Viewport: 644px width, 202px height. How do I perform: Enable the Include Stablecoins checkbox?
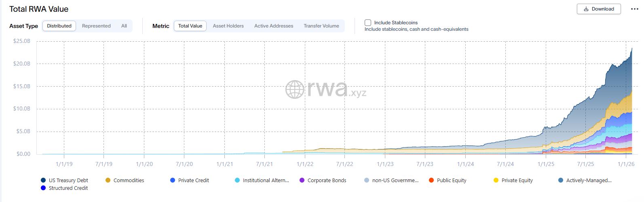tap(368, 23)
